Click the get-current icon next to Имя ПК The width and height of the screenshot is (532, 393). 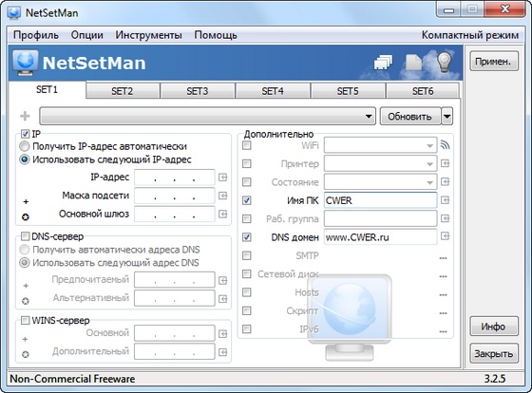445,200
